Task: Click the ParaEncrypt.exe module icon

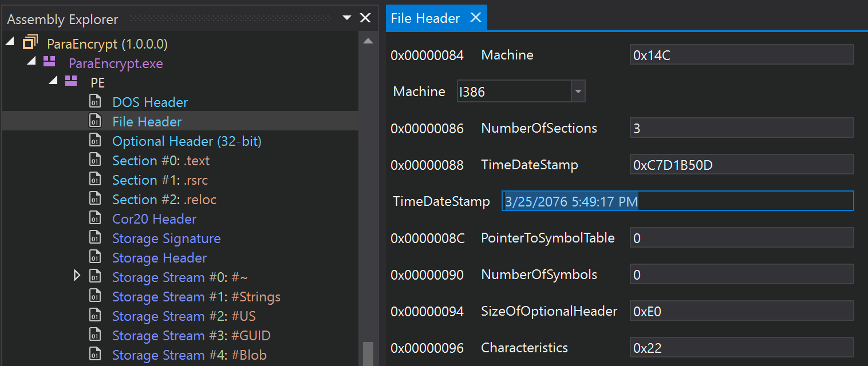Action: click(x=50, y=62)
